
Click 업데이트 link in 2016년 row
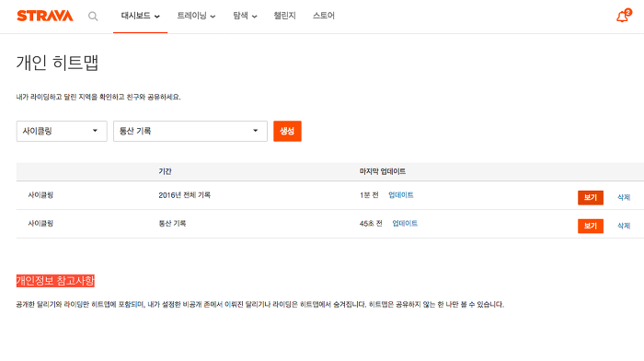pyautogui.click(x=401, y=195)
